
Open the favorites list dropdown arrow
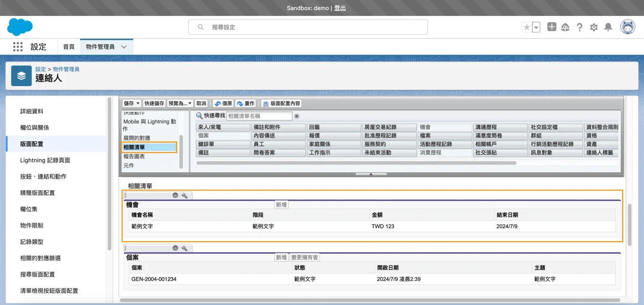pos(536,27)
